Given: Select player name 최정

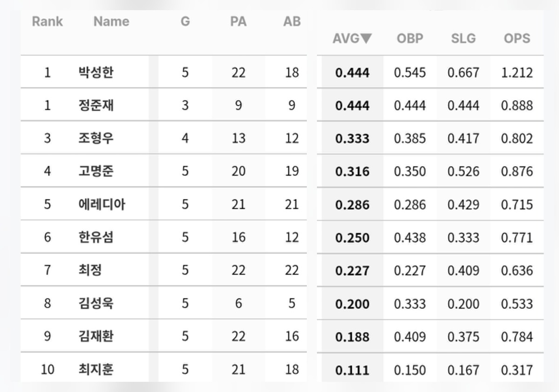Looking at the screenshot, I should click(x=90, y=270).
